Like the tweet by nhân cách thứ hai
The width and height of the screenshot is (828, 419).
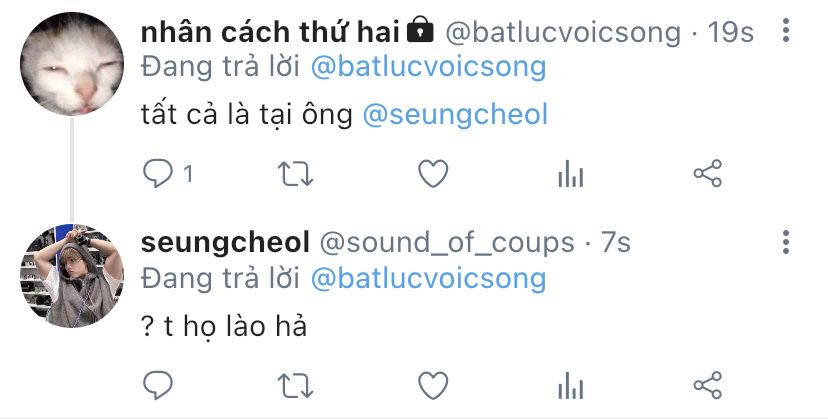pos(433,174)
